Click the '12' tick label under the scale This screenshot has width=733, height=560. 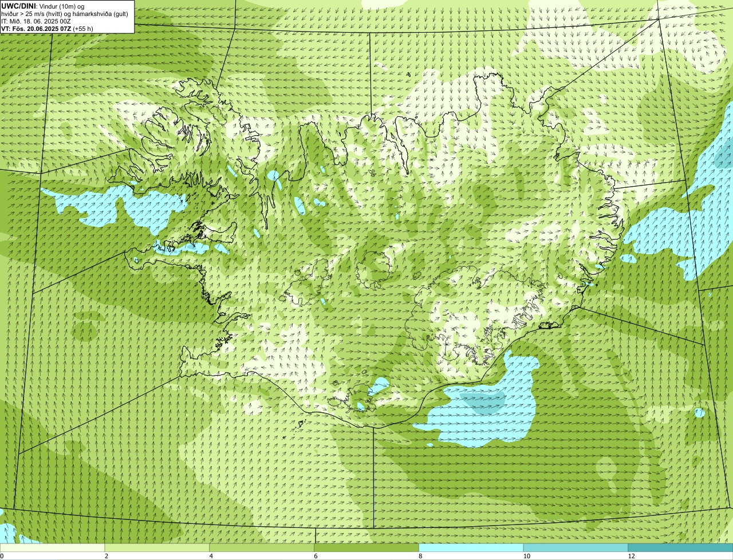pyautogui.click(x=631, y=556)
